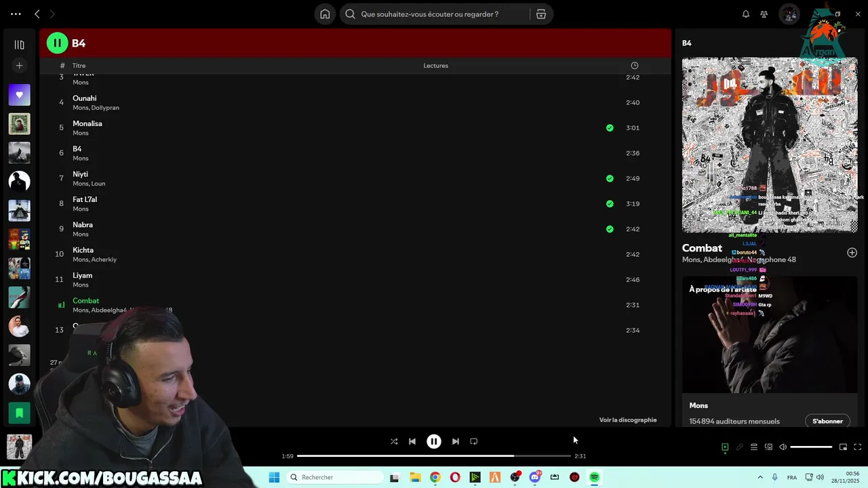Click the green pause button beside B4 header
Viewport: 868px width, 488px height.
pyautogui.click(x=57, y=43)
